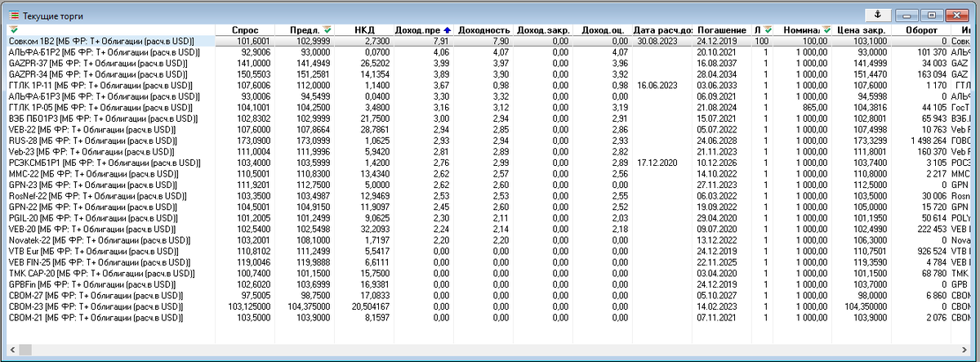Click date 17.12.2020 in РСЭКСМБ1Р1 row

[x=658, y=162]
